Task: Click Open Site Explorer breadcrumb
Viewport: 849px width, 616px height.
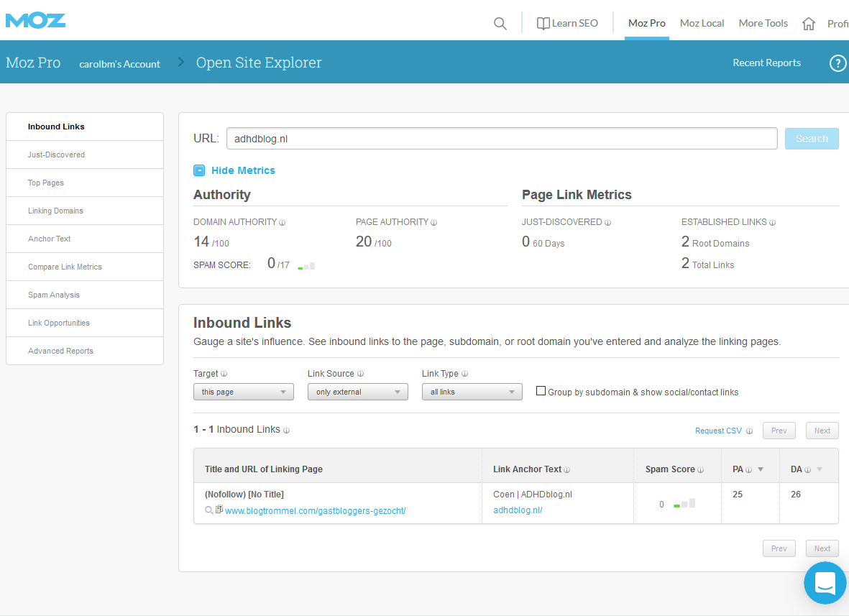Action: point(259,63)
